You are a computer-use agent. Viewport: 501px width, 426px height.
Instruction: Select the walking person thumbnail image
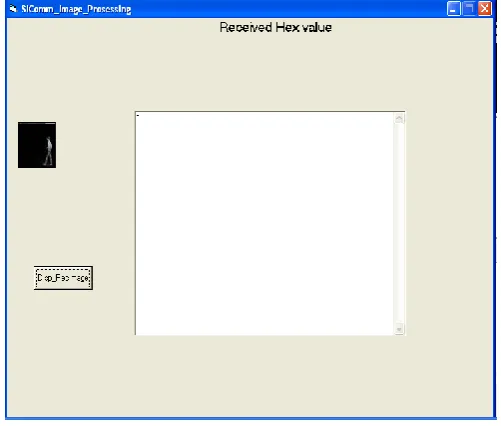click(x=37, y=145)
